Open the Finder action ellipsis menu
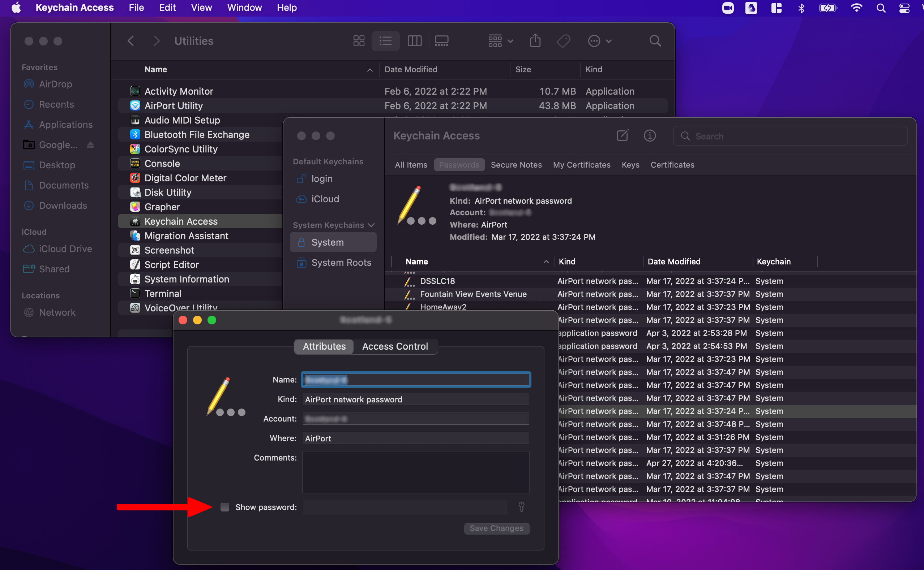This screenshot has width=924, height=570. (x=599, y=41)
